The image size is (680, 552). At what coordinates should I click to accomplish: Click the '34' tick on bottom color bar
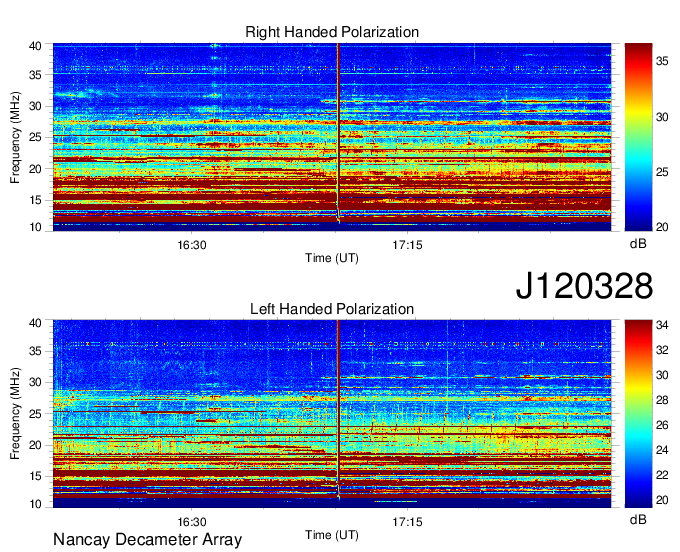(662, 325)
